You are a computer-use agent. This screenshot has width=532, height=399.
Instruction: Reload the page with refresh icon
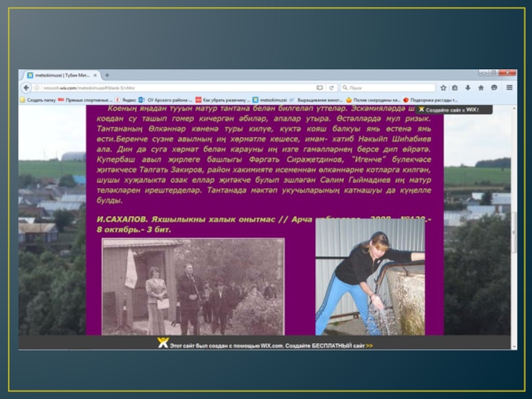331,87
